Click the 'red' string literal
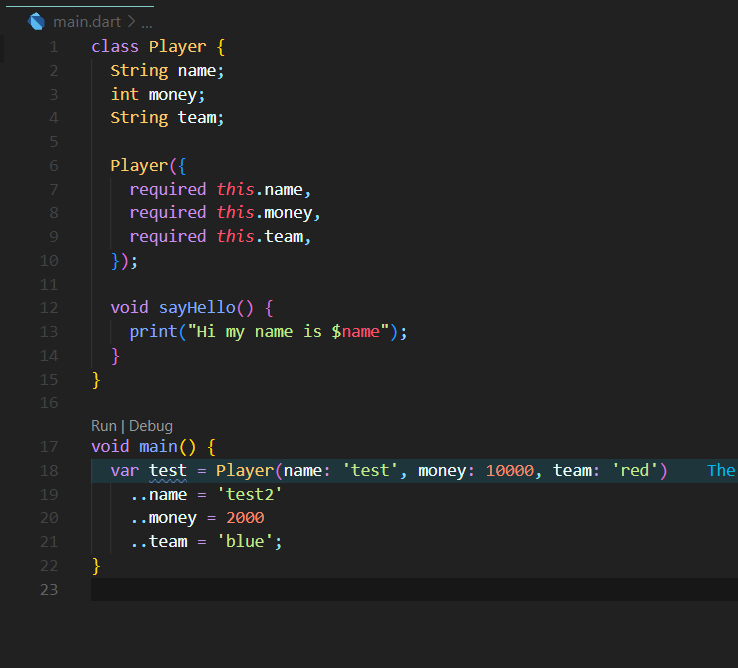 pos(634,470)
